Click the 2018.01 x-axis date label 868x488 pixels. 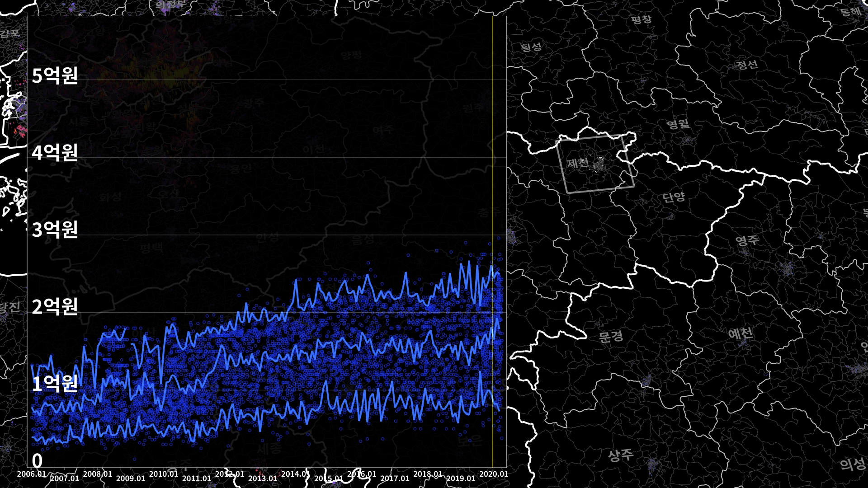pos(428,474)
